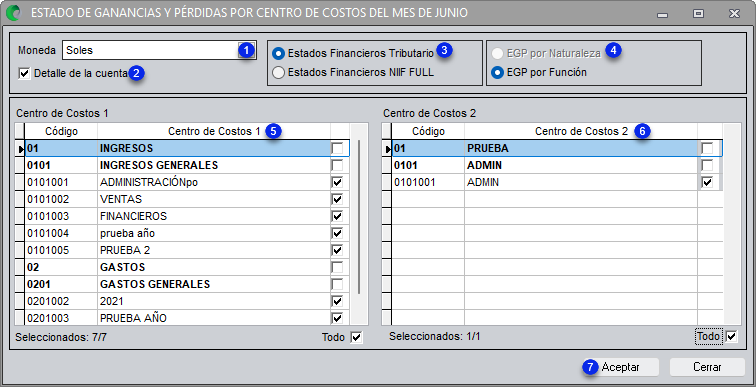Uncheck the ADMIN 0101001 row checkbox
The image size is (756, 387).
707,182
